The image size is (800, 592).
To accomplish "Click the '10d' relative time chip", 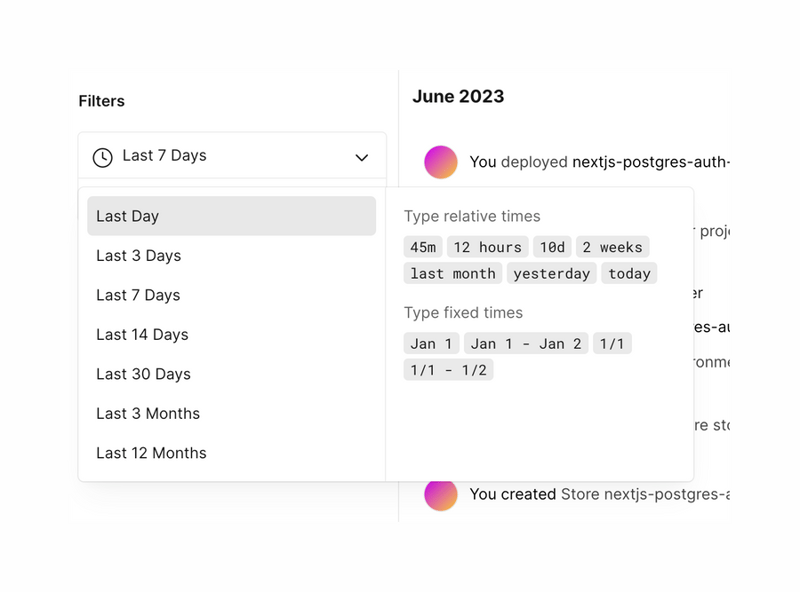I will click(552, 247).
